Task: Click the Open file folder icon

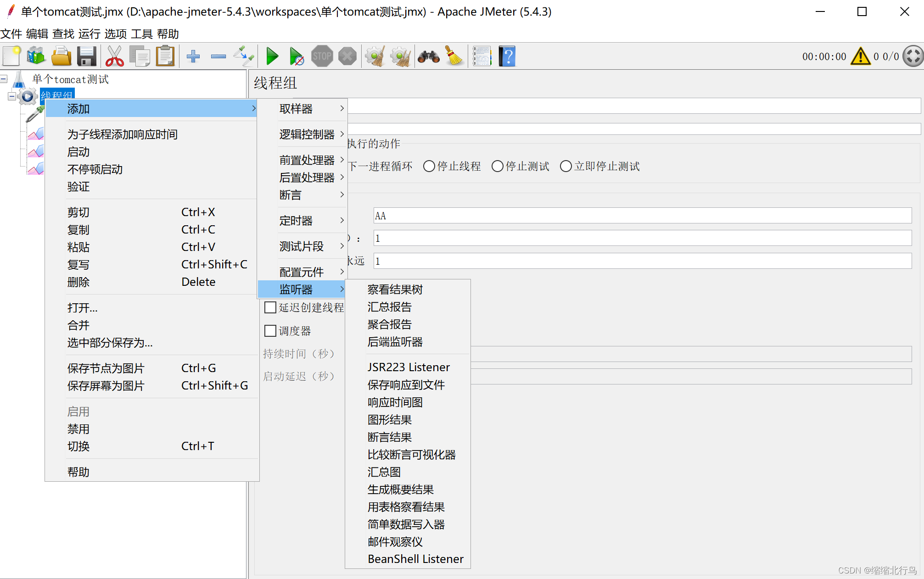Action: coord(61,56)
